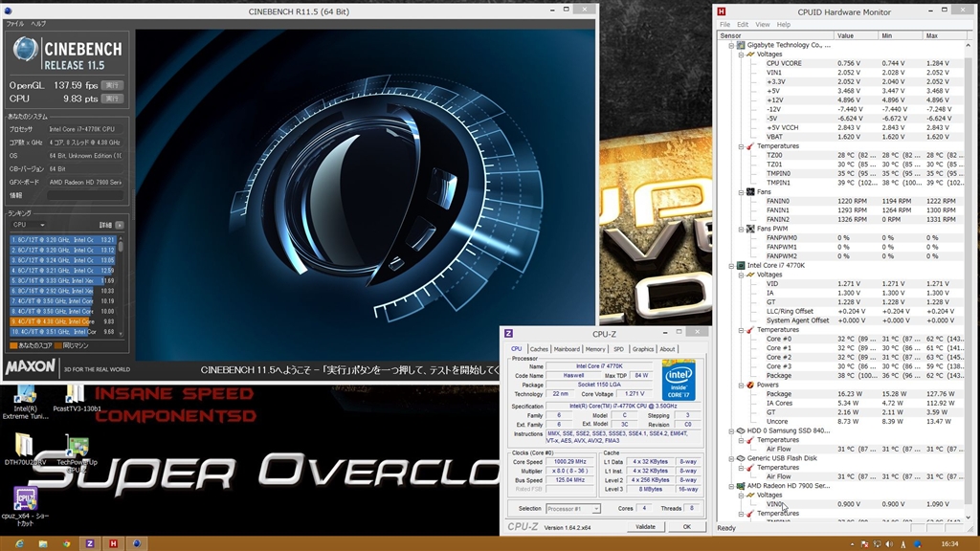This screenshot has width=980, height=551.
Task: Select the CPU VCORE sensor row
Action: tap(785, 63)
